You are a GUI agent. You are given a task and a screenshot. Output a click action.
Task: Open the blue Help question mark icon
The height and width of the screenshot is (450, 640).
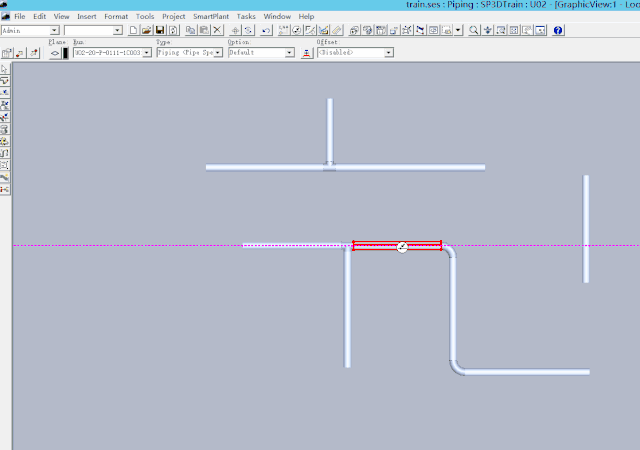558,30
